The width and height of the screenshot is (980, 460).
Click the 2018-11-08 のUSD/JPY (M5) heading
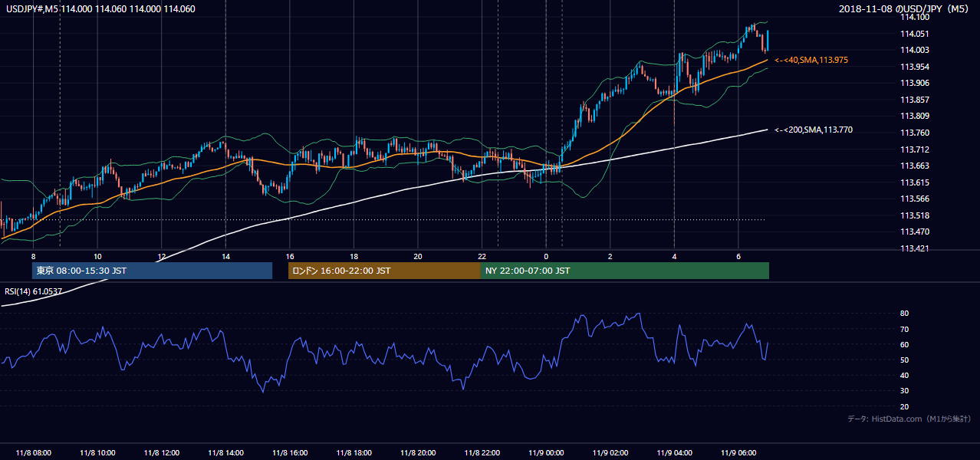[x=905, y=9]
